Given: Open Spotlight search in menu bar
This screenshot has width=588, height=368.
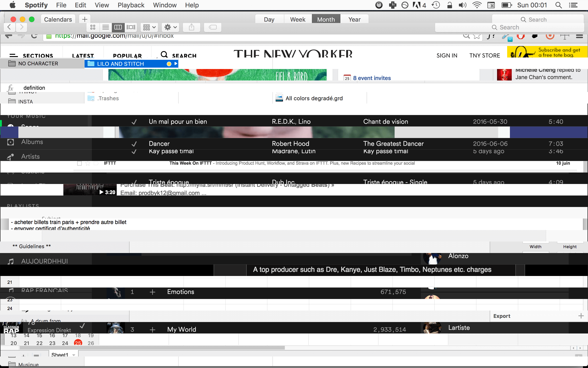Looking at the screenshot, I should click(559, 5).
